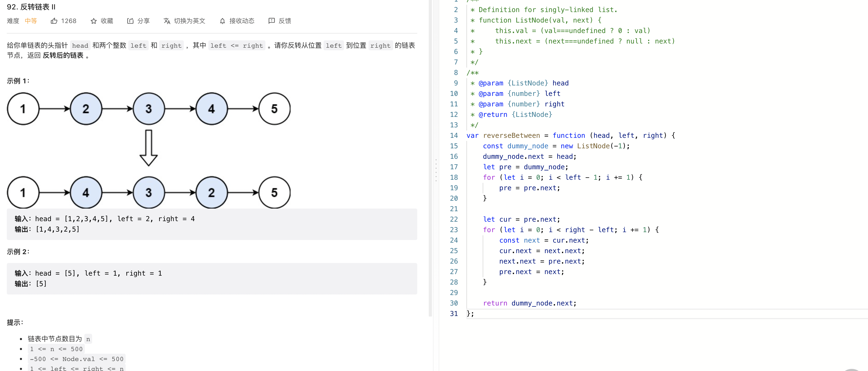Image resolution: width=868 pixels, height=371 pixels.
Task: Click the 'head' inline code in description
Action: (80, 46)
